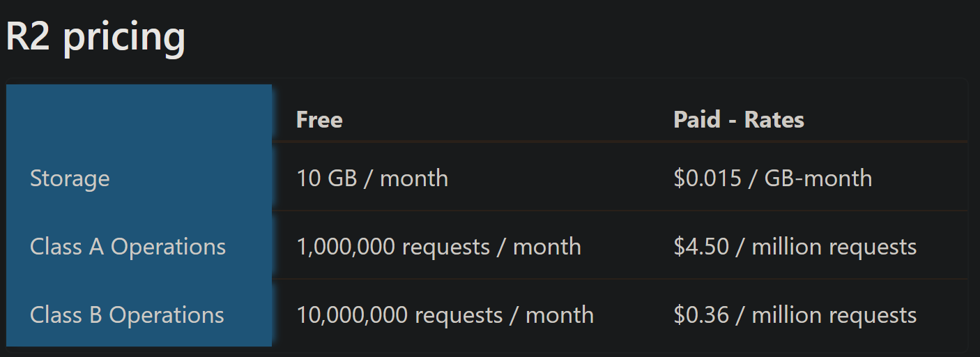Click the "$0.015" dollar amount
The image size is (980, 357).
click(707, 178)
